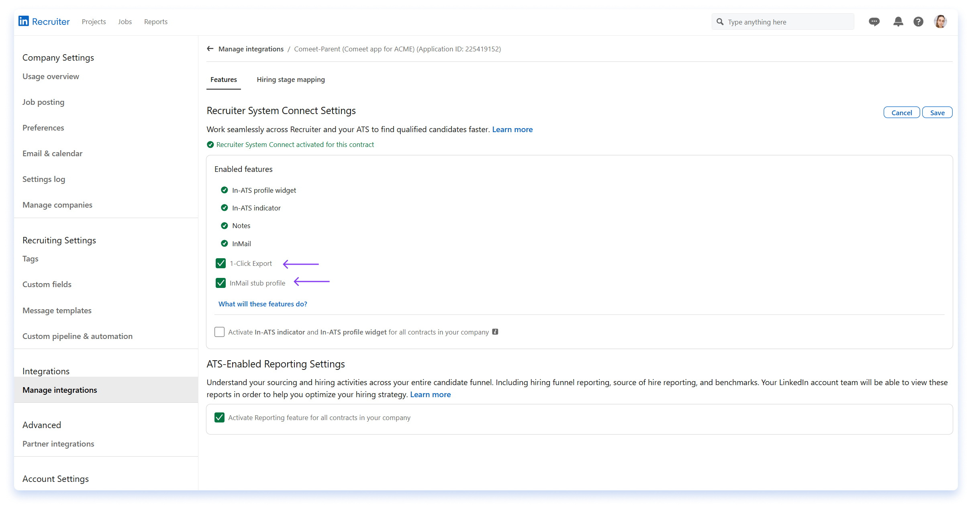Screen dimensions: 980x506
Task: Click the Recruiter System Connect Settings heading
Action: pos(281,110)
